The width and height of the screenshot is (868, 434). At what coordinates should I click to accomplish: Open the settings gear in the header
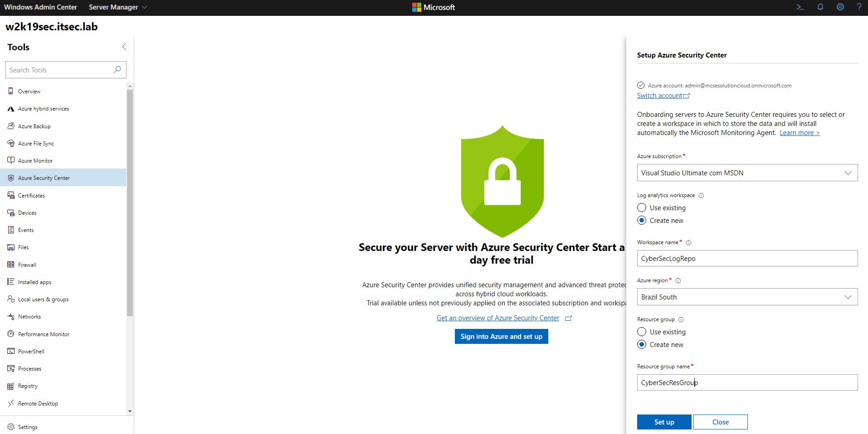coord(840,7)
